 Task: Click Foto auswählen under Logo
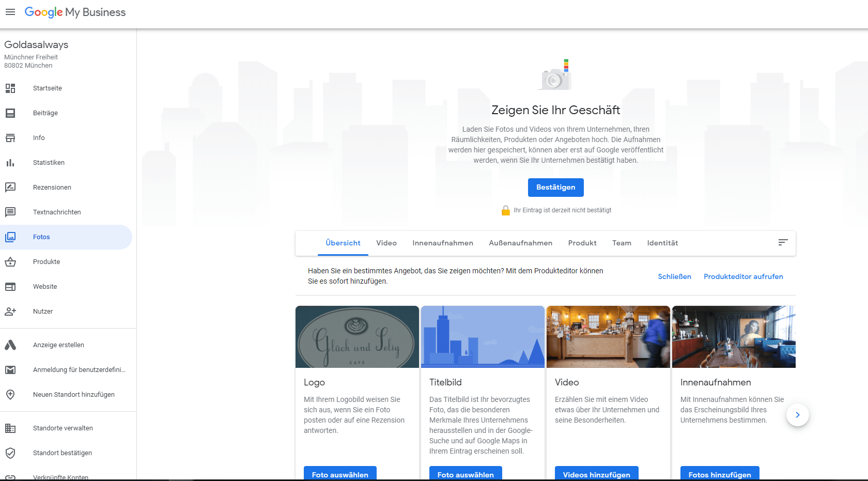point(340,473)
